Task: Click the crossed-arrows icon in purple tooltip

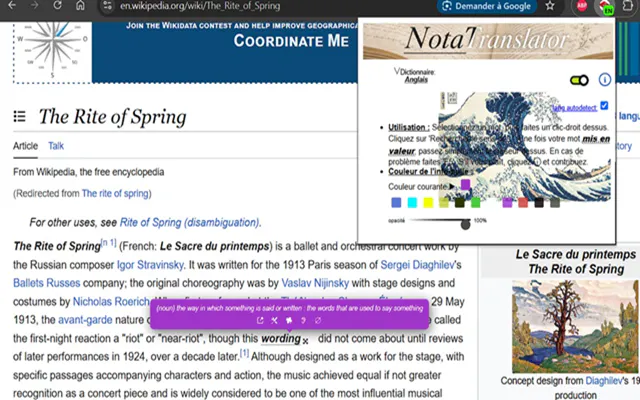Action: (274, 321)
